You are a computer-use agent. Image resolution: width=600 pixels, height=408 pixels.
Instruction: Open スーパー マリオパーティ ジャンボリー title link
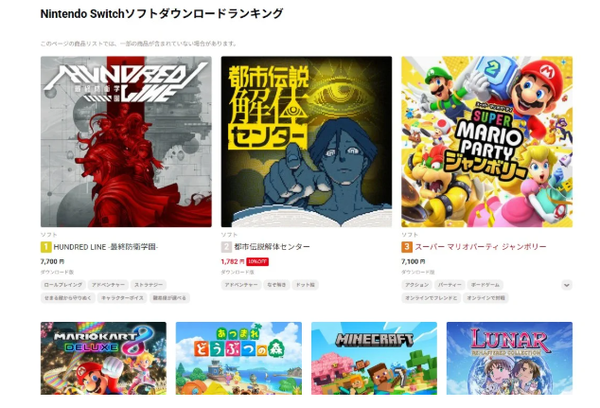(x=480, y=247)
